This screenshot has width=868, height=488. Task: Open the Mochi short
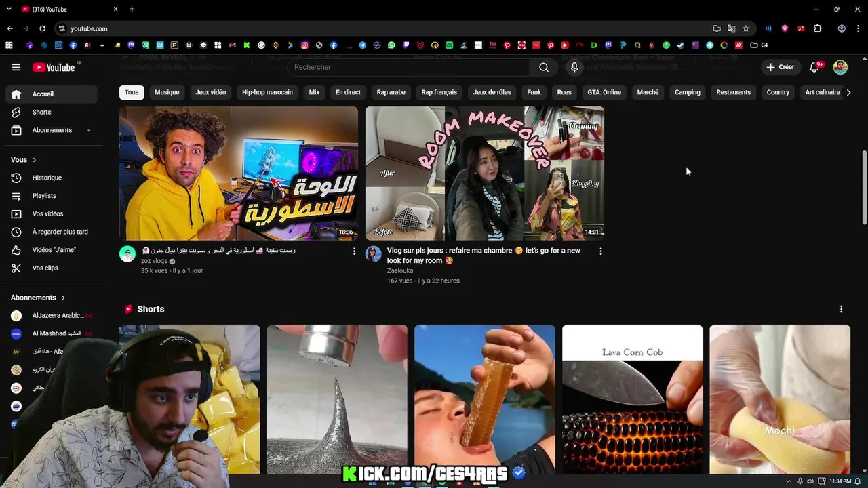780,400
